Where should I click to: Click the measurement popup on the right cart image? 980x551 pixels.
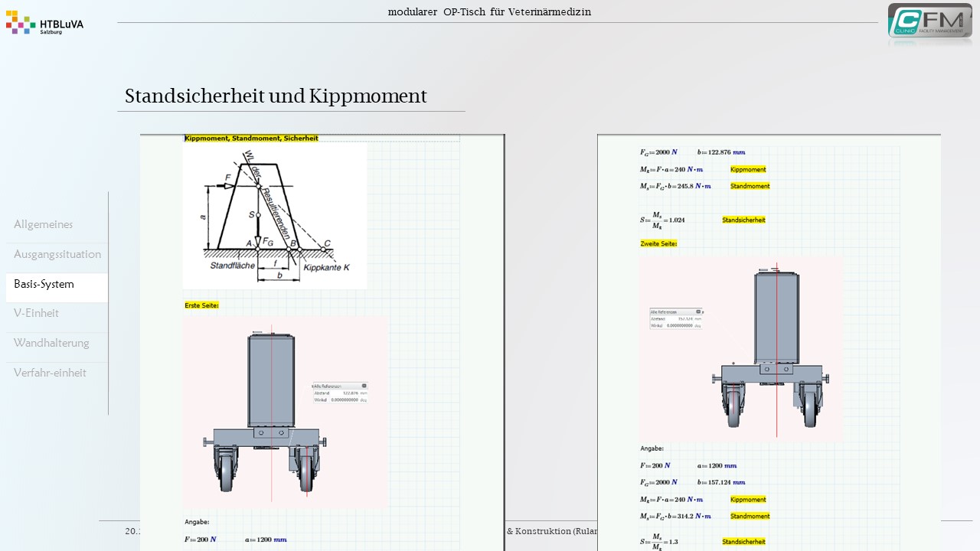coord(675,318)
